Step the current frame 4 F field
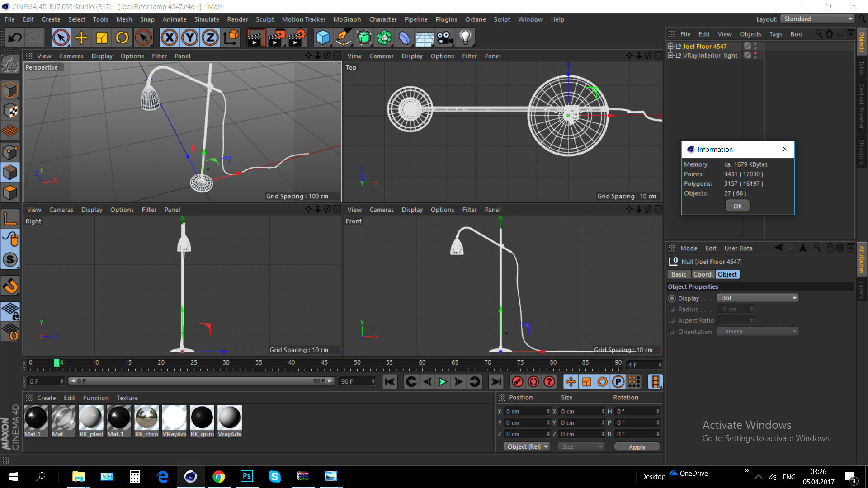 point(644,365)
